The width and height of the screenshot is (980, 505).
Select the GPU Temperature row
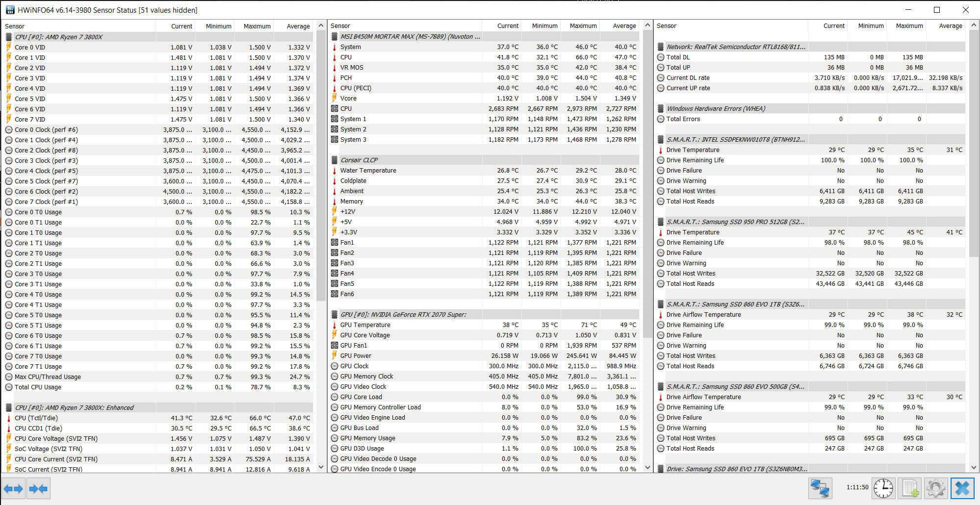[484, 325]
